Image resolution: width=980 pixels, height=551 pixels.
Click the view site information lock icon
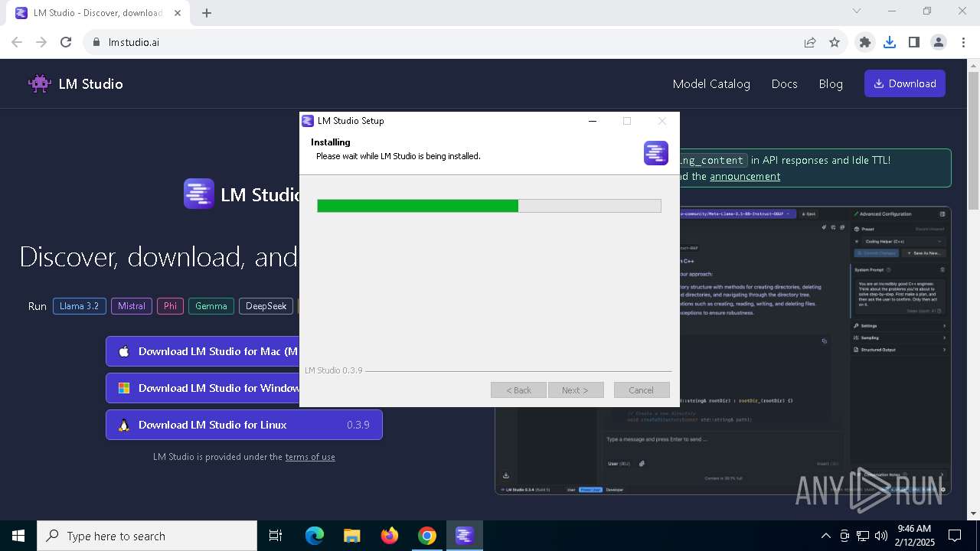tap(96, 42)
